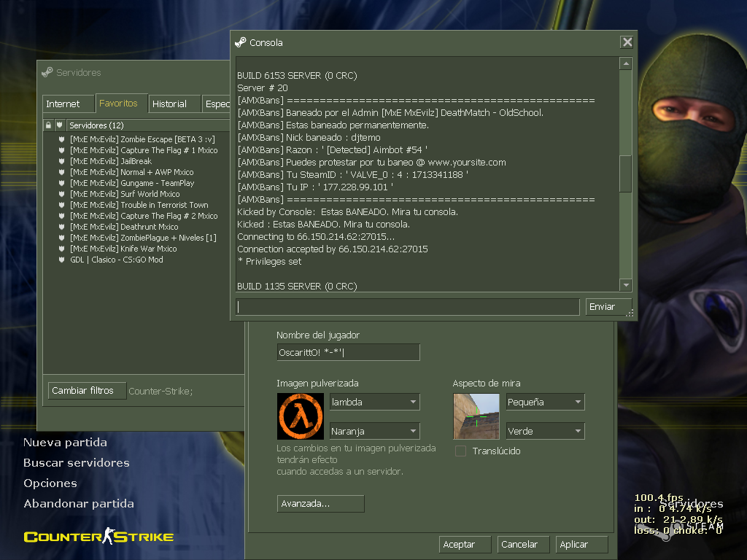Select the ZombiePlague + Niveles [1] server
This screenshot has width=747, height=560.
click(x=143, y=238)
